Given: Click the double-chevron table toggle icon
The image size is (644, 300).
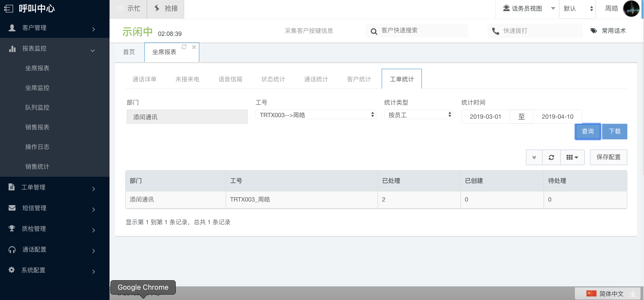Looking at the screenshot, I should click(x=534, y=157).
